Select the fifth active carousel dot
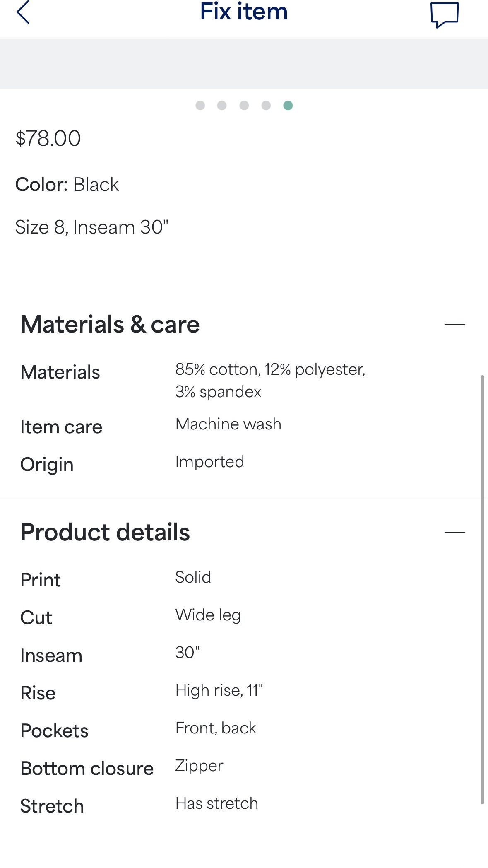The image size is (488, 868). 288,106
